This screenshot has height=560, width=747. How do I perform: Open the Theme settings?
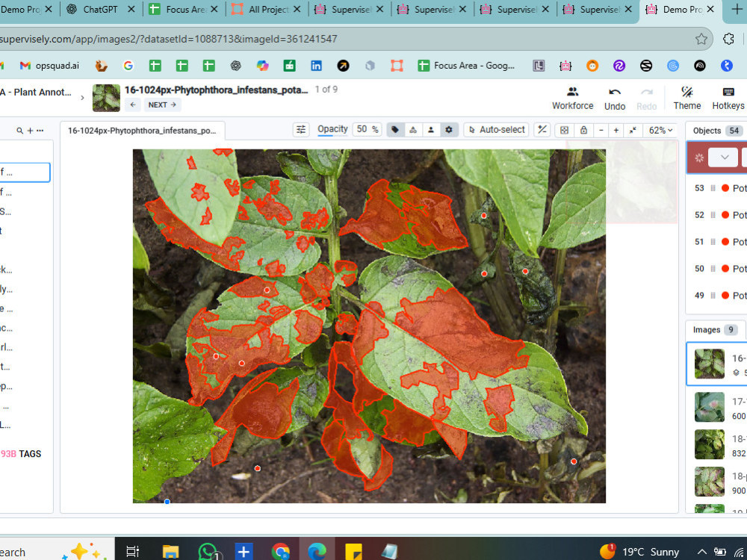coord(687,99)
